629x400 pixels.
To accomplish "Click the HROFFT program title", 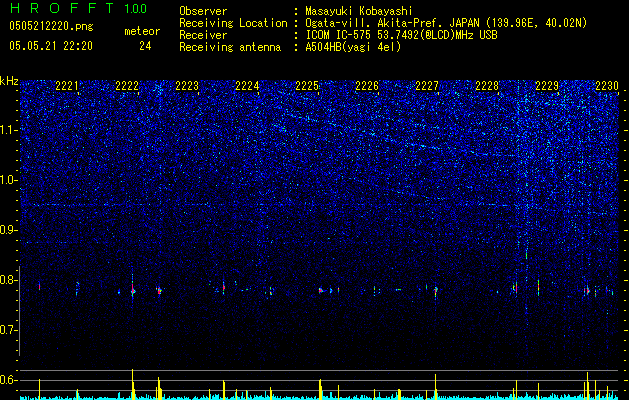I will pyautogui.click(x=61, y=8).
